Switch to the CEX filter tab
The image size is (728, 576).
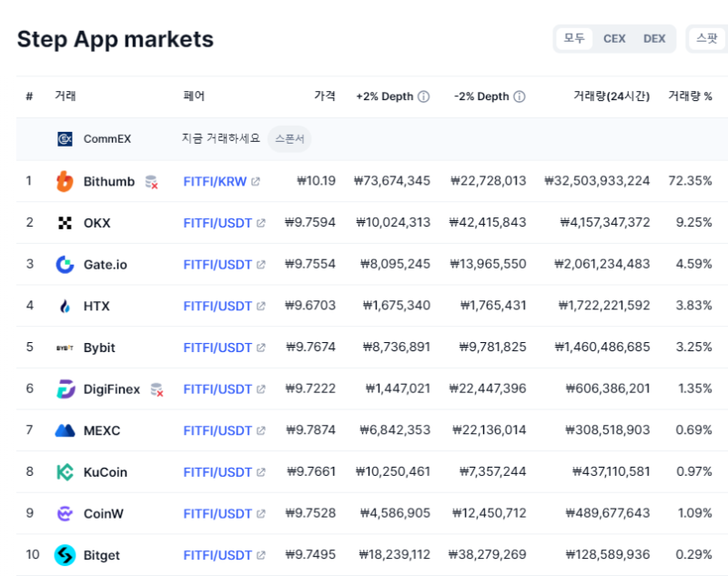tap(614, 38)
